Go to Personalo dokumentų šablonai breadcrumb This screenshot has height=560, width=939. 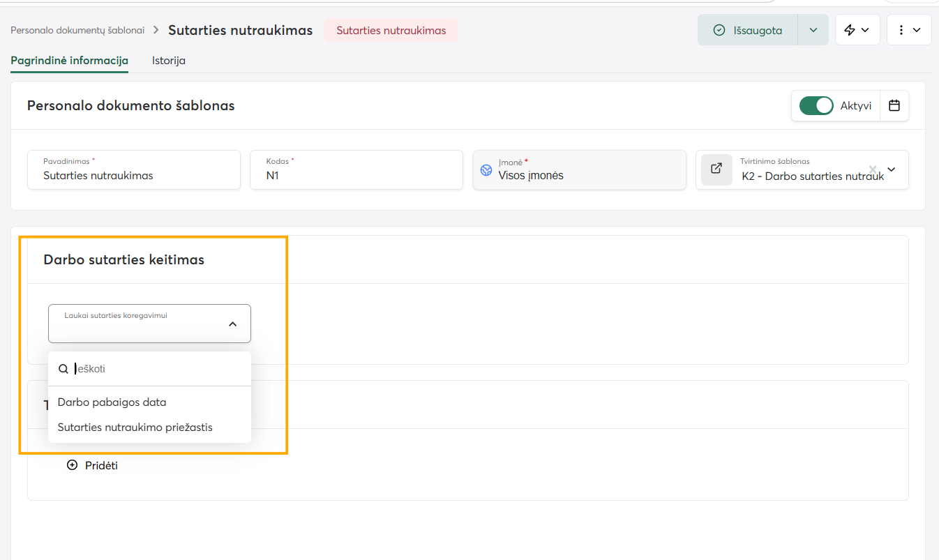pos(77,31)
